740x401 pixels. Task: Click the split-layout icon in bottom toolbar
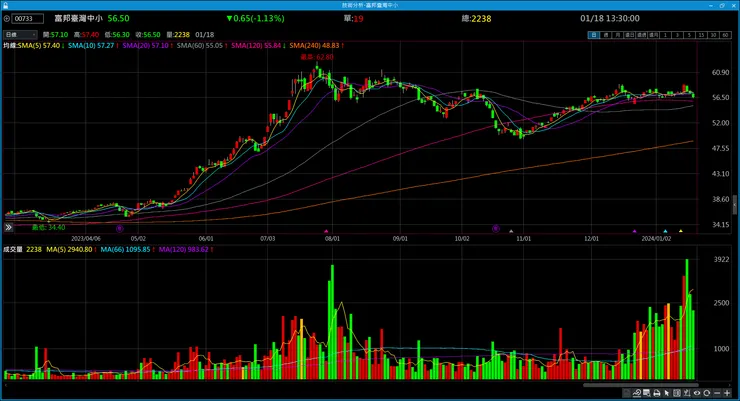[x=677, y=393]
